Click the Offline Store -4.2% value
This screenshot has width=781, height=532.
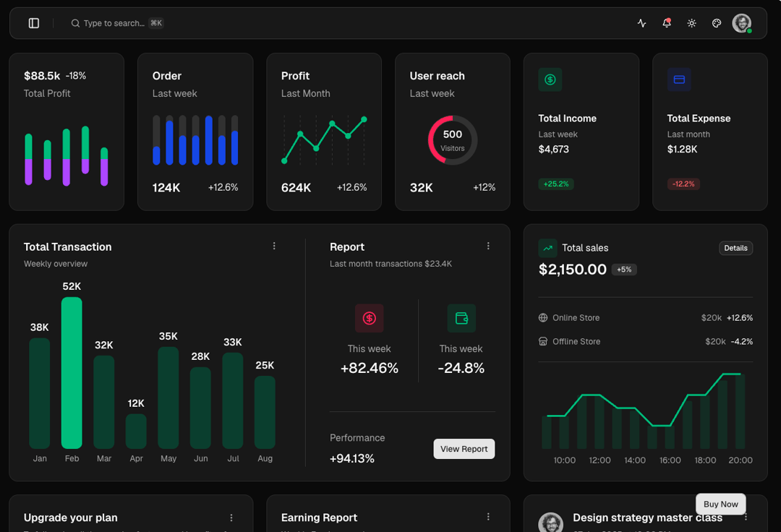(742, 341)
